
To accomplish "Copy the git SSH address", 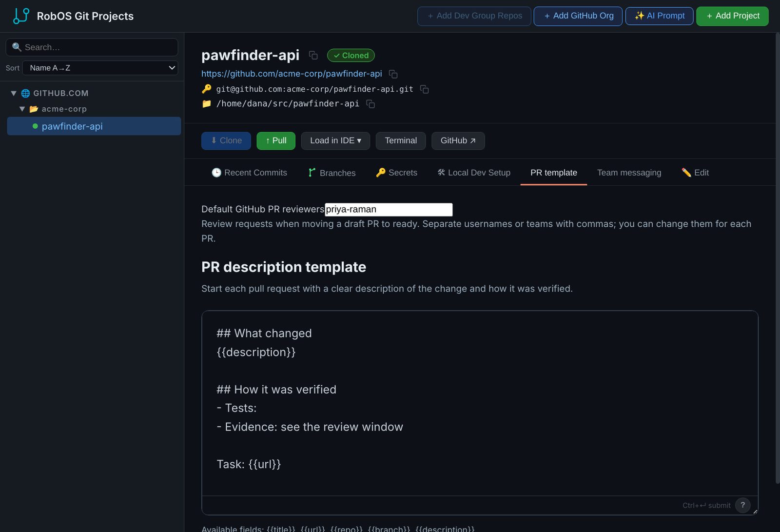I will pyautogui.click(x=424, y=89).
